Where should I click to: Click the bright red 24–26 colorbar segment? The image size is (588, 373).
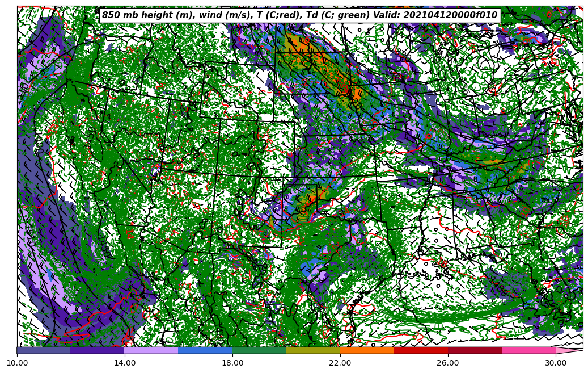(421, 350)
